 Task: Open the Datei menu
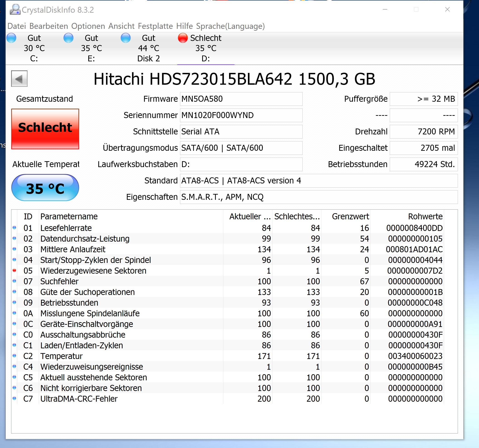[x=16, y=26]
